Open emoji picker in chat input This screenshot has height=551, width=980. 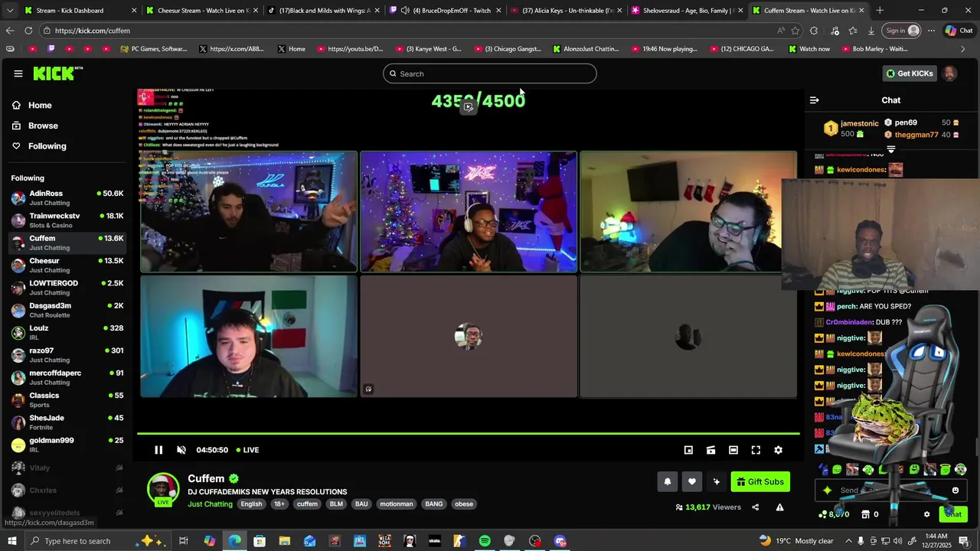click(955, 491)
